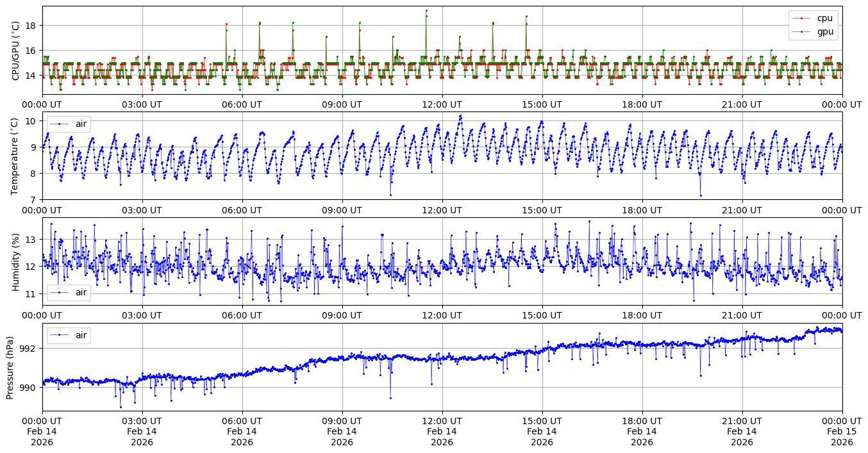Select the 'gpu' legend text label
The height and width of the screenshot is (453, 868).
825,31
